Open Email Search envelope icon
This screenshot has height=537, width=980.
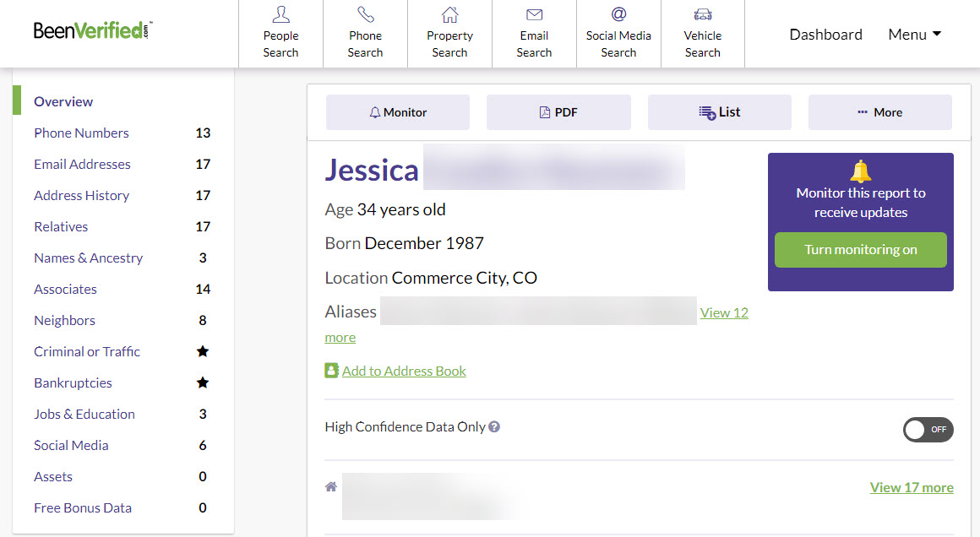(534, 14)
